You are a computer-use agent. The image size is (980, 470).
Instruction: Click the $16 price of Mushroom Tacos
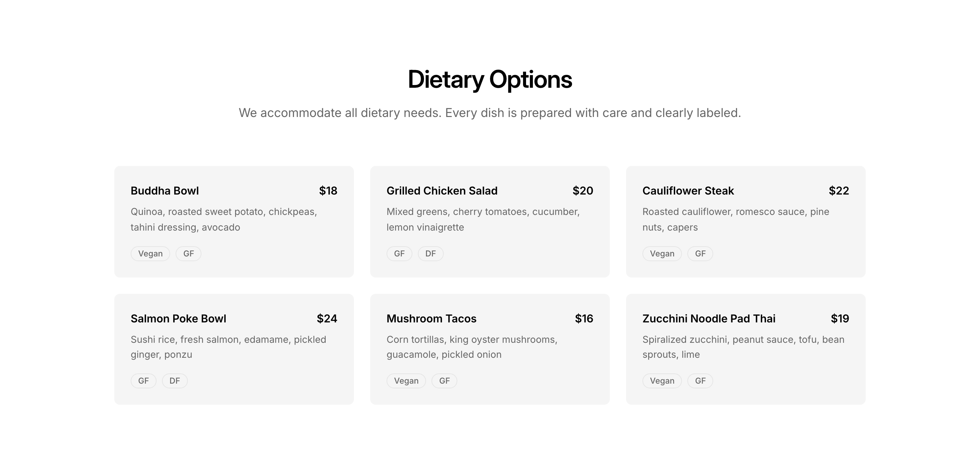point(584,318)
